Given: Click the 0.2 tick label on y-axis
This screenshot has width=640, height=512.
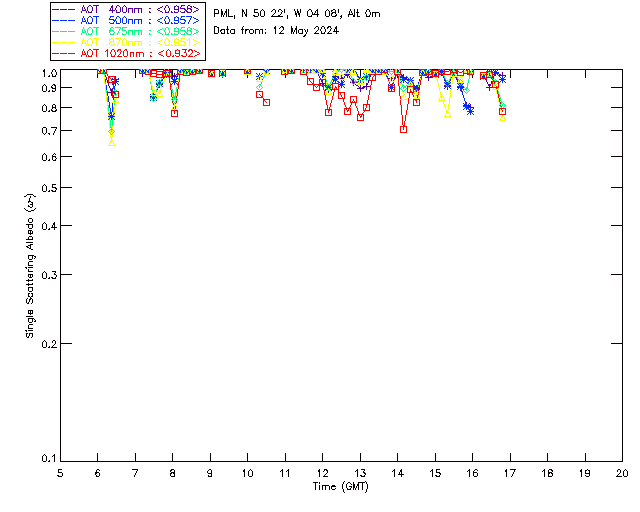Looking at the screenshot, I should click(x=47, y=343).
